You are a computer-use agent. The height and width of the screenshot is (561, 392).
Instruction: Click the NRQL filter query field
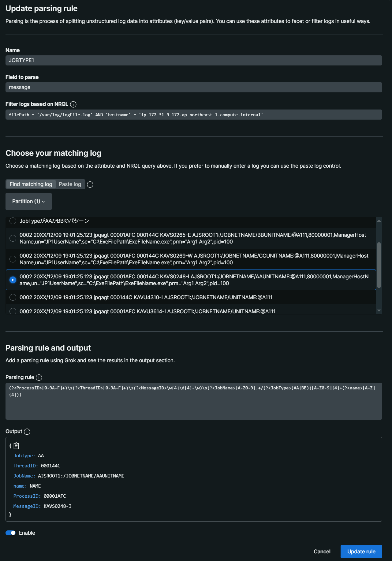(194, 115)
